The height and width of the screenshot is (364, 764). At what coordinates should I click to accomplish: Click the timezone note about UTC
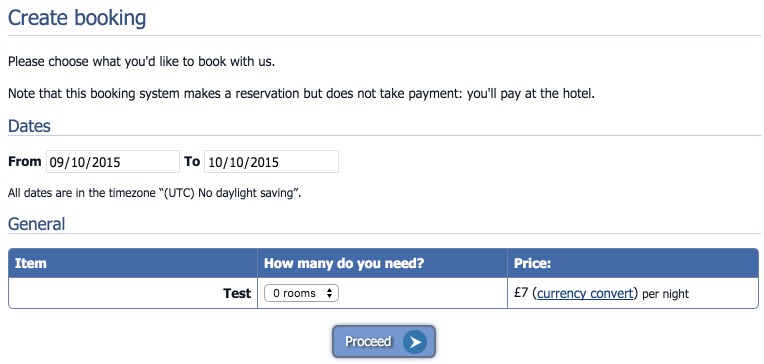(x=154, y=193)
